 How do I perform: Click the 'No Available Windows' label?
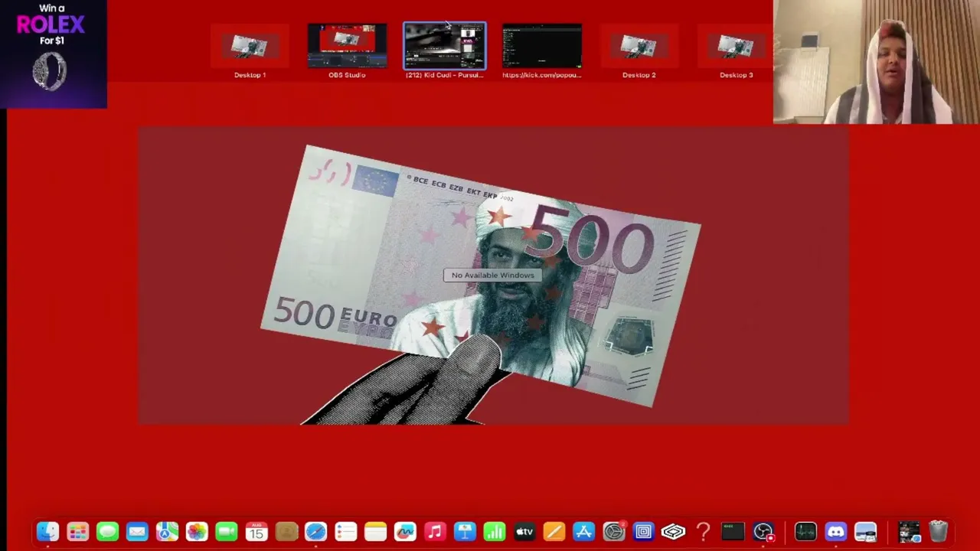(493, 275)
